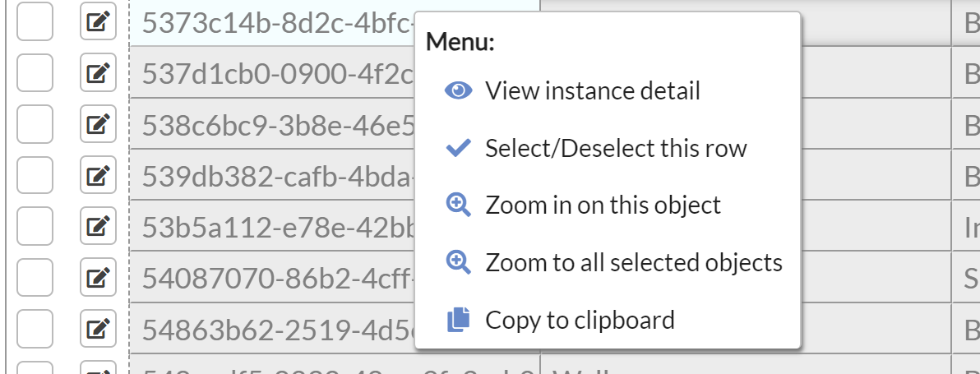The height and width of the screenshot is (374, 980).
Task: Open edit icon for row 537d1cb0
Action: (98, 74)
